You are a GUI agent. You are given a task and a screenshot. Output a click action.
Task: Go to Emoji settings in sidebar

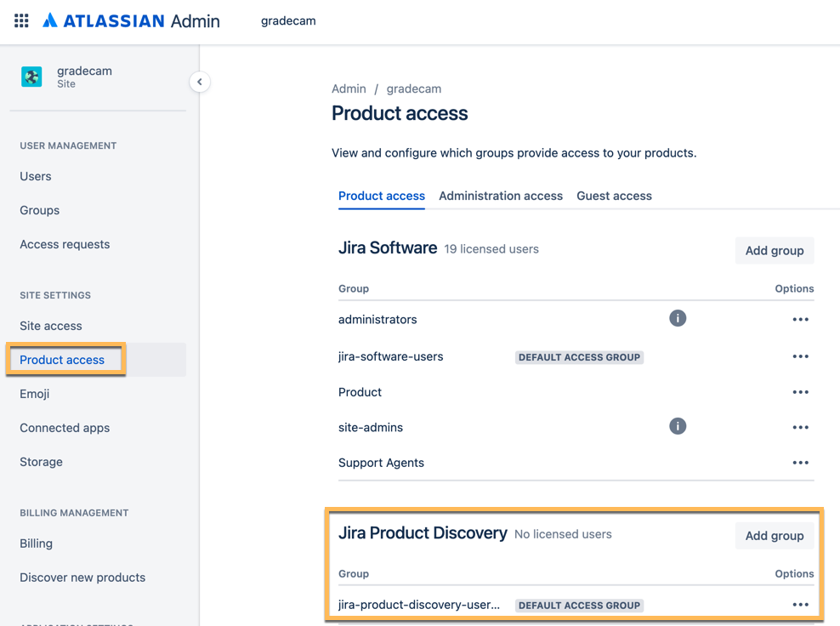pyautogui.click(x=33, y=394)
